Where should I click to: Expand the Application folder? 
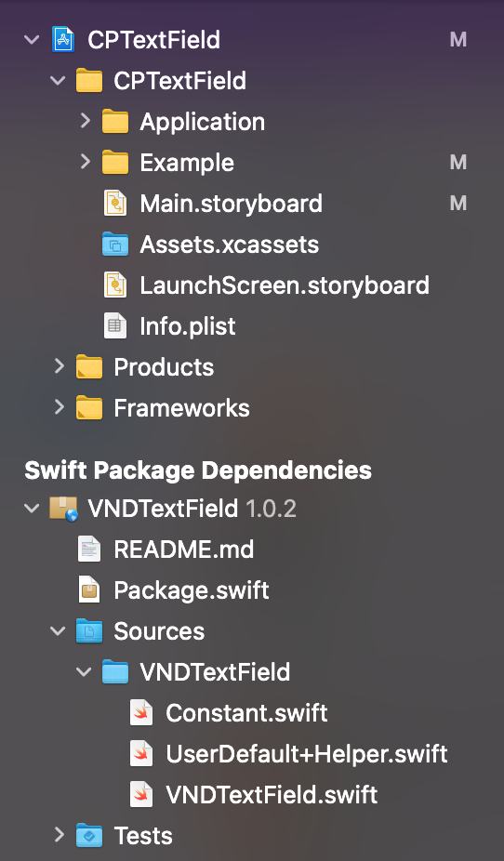pyautogui.click(x=85, y=122)
